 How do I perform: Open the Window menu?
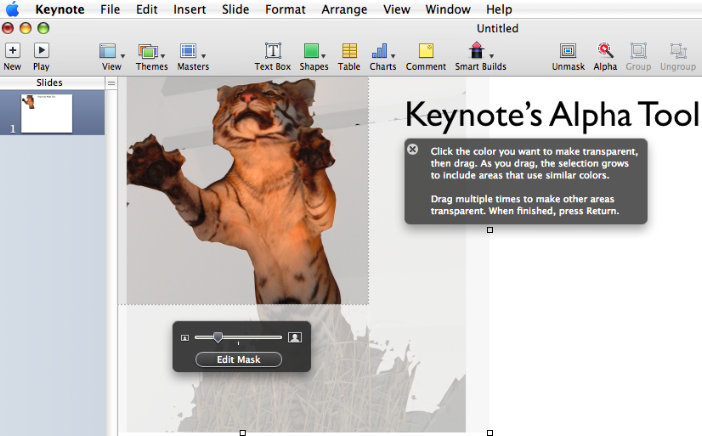(448, 9)
